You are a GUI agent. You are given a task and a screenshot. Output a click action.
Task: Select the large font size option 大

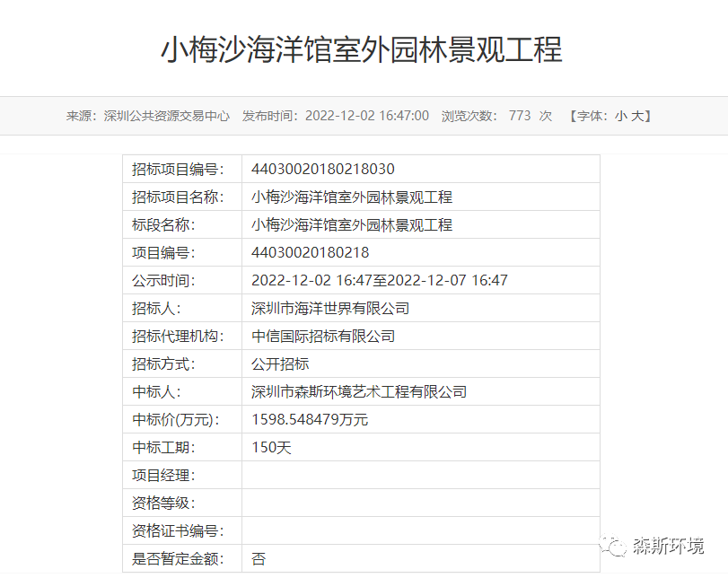[x=637, y=116]
